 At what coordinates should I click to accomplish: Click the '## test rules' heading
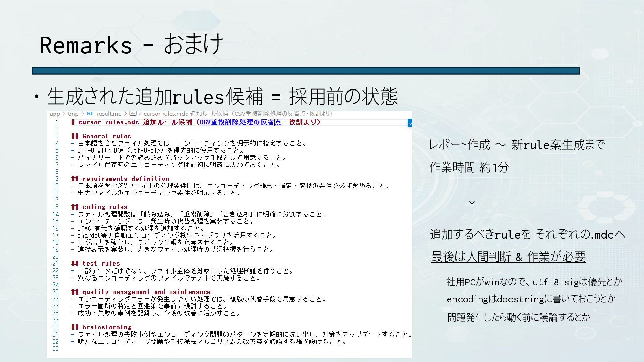(x=96, y=264)
